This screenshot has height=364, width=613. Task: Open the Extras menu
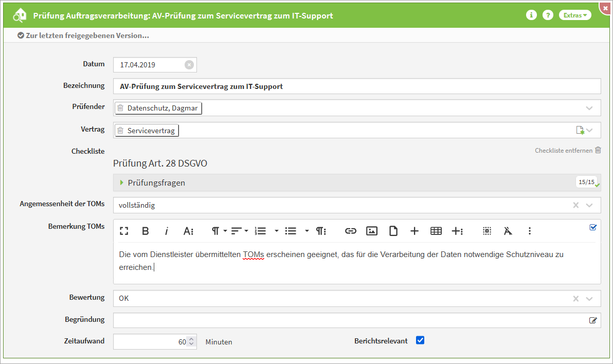pyautogui.click(x=574, y=15)
